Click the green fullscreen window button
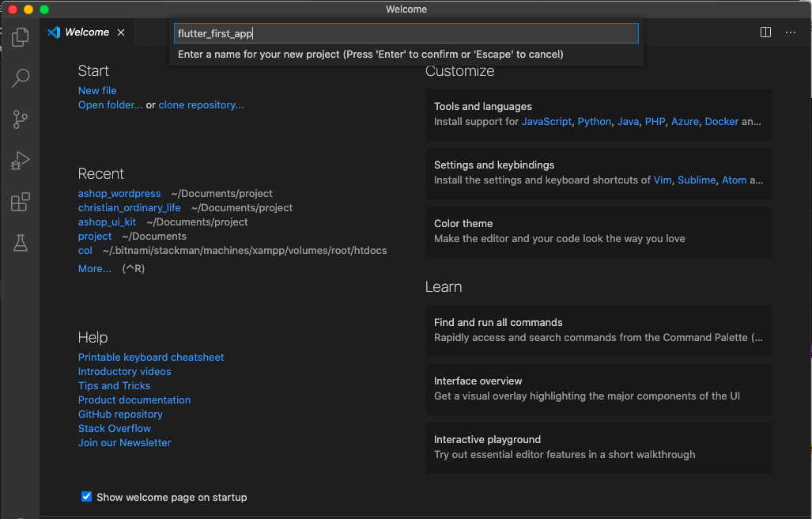The width and height of the screenshot is (812, 519). (44, 9)
